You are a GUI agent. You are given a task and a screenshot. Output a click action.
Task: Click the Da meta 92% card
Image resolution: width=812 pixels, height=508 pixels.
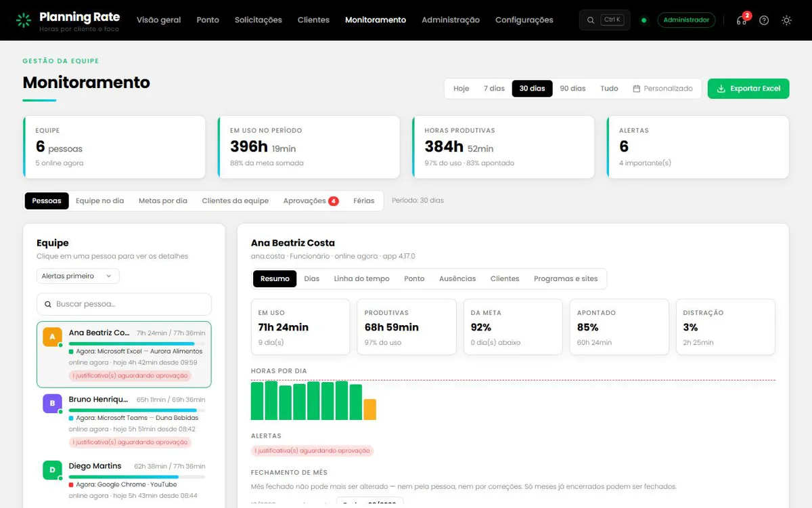coord(513,327)
